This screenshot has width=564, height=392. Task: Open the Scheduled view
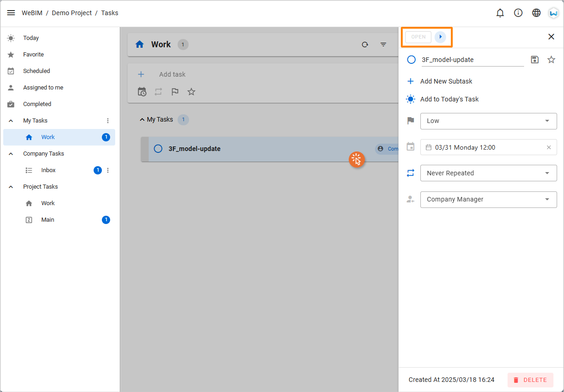pos(59,71)
